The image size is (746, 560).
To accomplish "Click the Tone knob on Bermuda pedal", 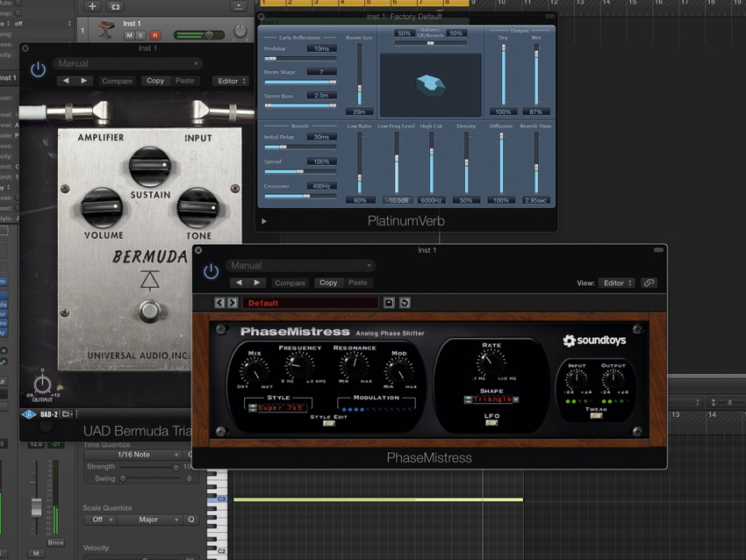I will point(198,208).
